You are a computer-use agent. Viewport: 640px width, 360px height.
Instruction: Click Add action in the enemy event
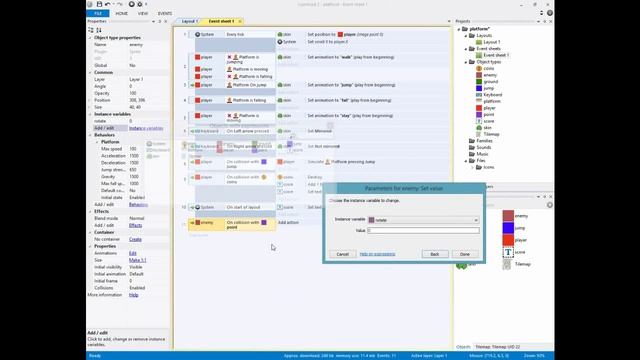pyautogui.click(x=289, y=223)
